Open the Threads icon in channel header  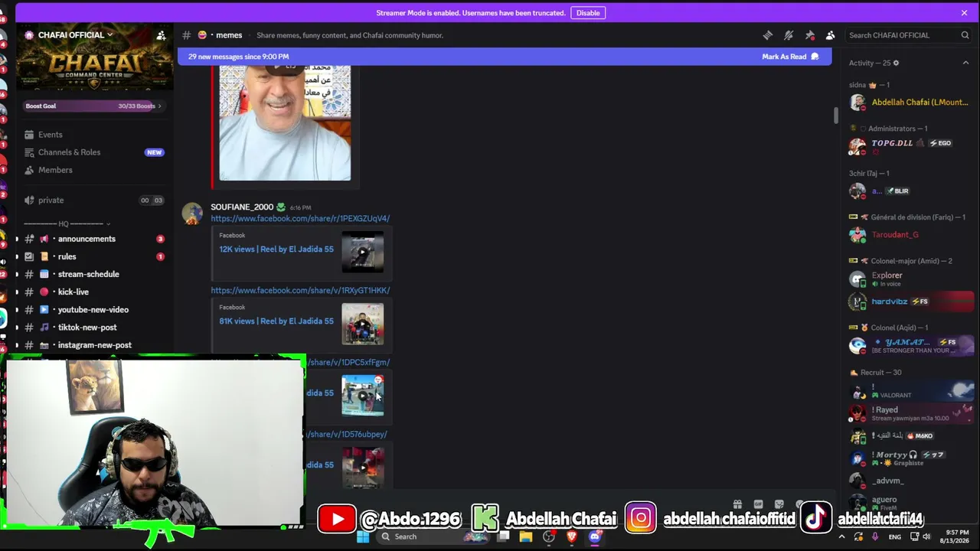(768, 35)
